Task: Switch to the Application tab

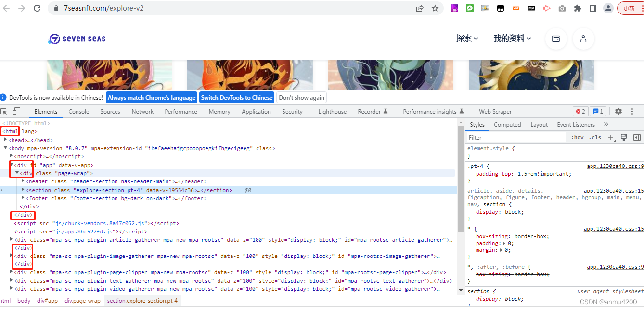Action: point(257,111)
